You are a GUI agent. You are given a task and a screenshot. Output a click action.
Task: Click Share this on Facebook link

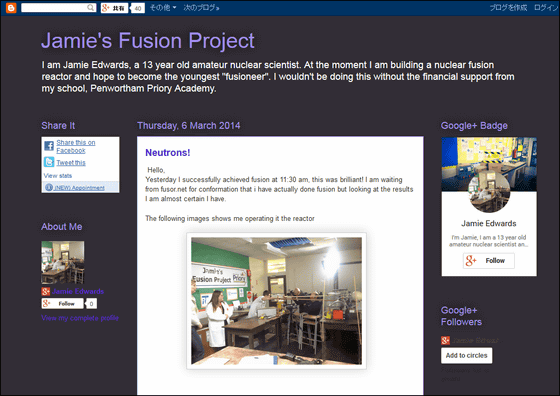pos(76,146)
